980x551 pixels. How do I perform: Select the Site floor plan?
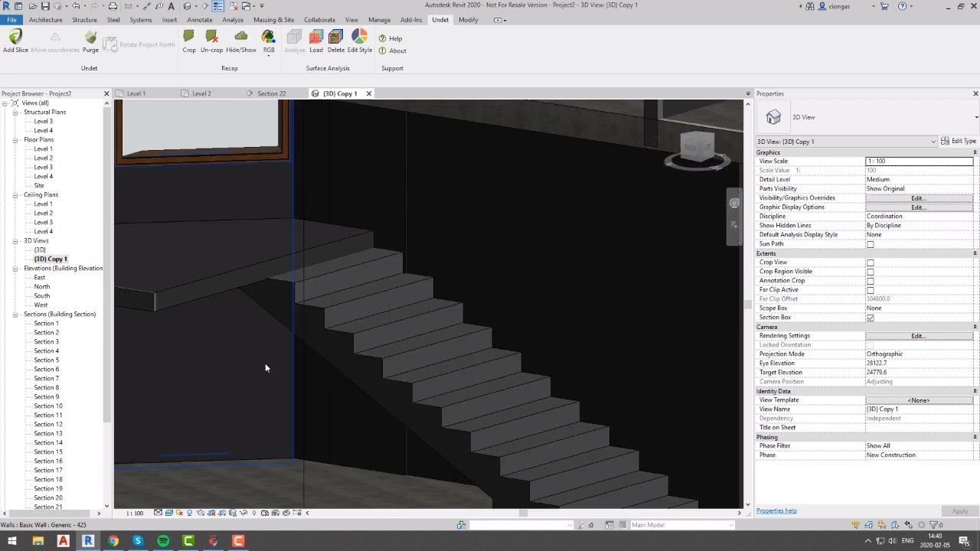tap(39, 185)
